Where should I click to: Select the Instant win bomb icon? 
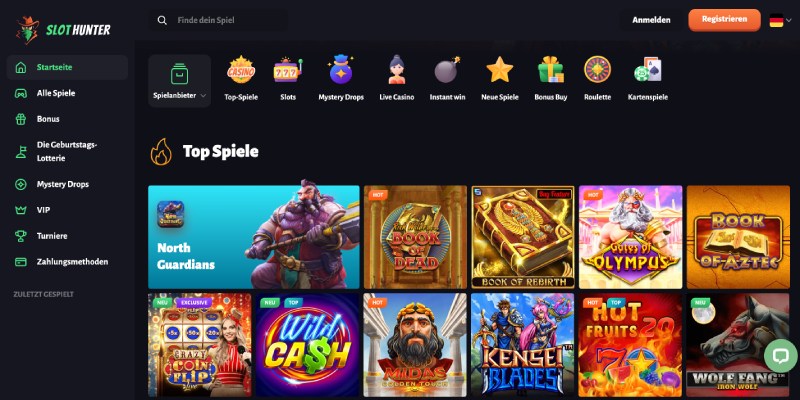pos(447,70)
